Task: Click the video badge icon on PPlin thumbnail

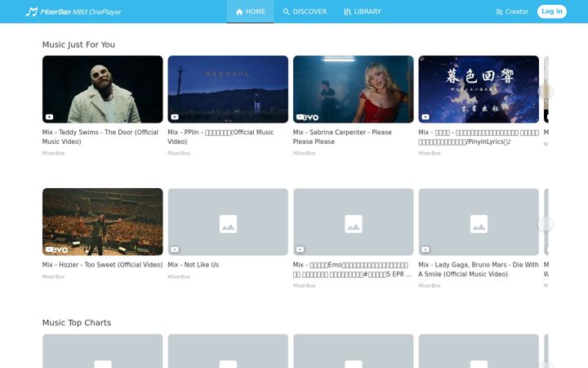Action: pos(175,117)
